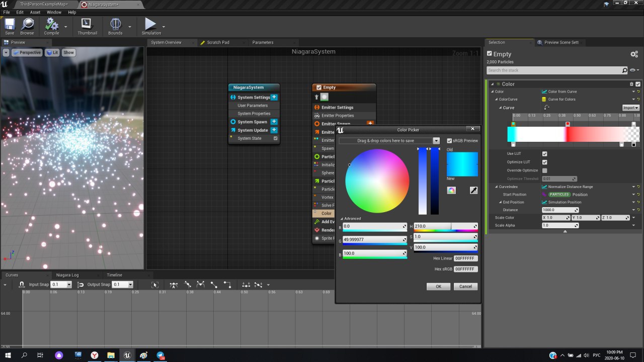644x362 pixels.
Task: Open the File menu
Action: click(x=7, y=12)
